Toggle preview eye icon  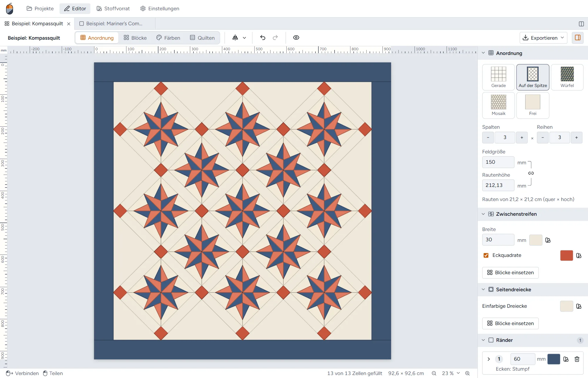(296, 38)
